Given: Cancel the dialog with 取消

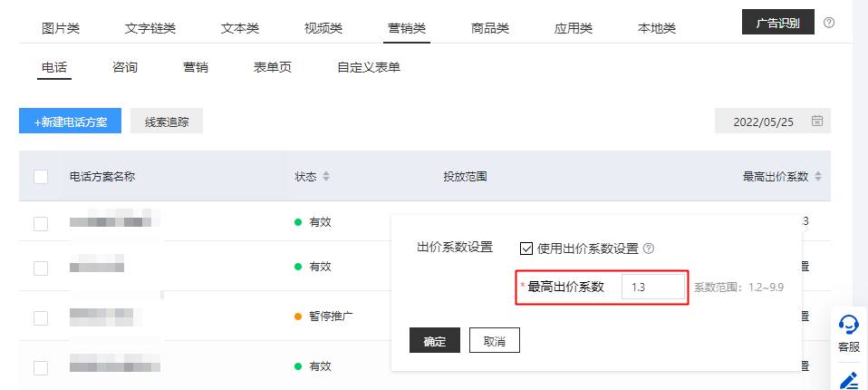Looking at the screenshot, I should pyautogui.click(x=494, y=341).
